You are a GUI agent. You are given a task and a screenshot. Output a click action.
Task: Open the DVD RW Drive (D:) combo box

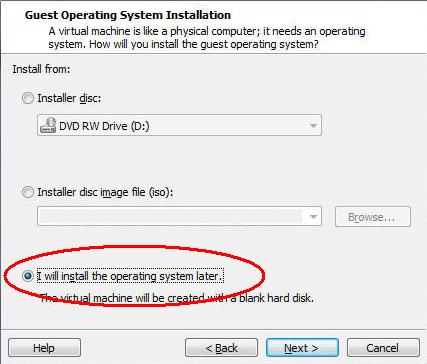pos(179,125)
